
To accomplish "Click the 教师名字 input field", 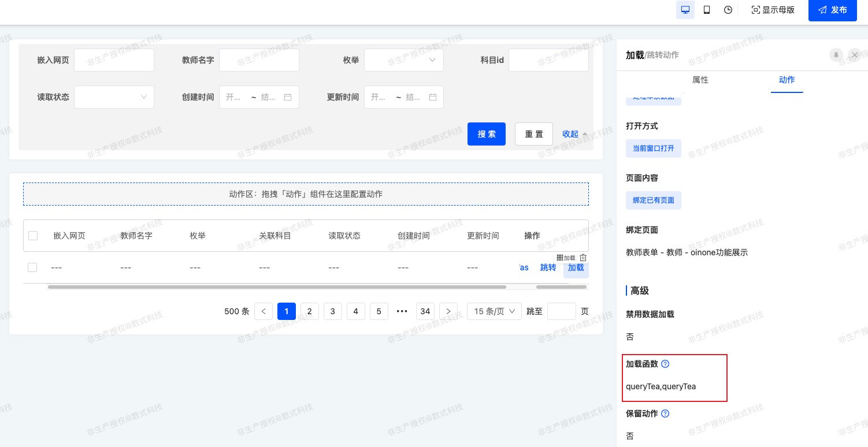I will [259, 60].
